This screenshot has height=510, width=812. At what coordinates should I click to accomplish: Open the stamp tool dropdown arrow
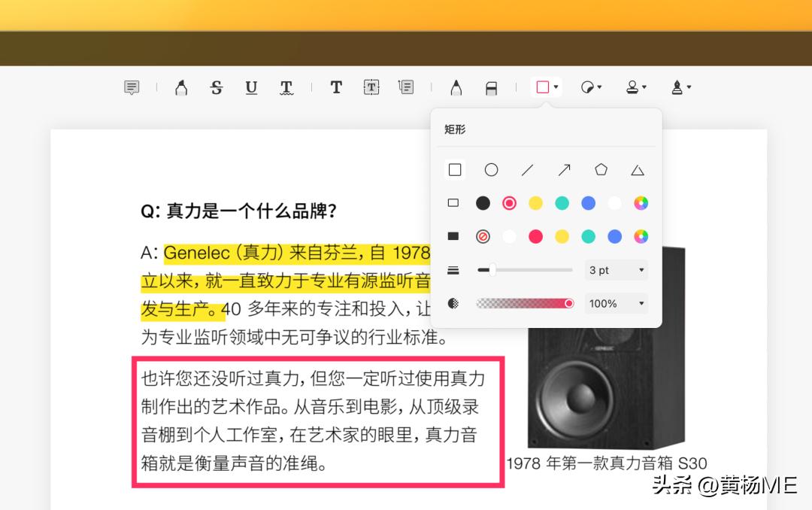pyautogui.click(x=645, y=87)
